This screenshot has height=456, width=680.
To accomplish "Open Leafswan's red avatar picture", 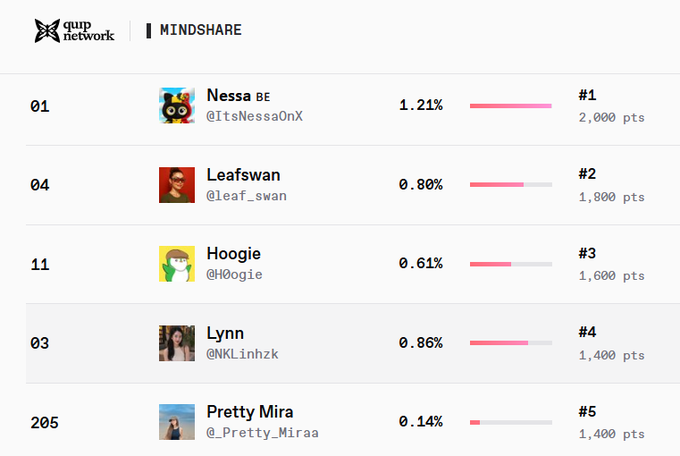I will [x=177, y=185].
